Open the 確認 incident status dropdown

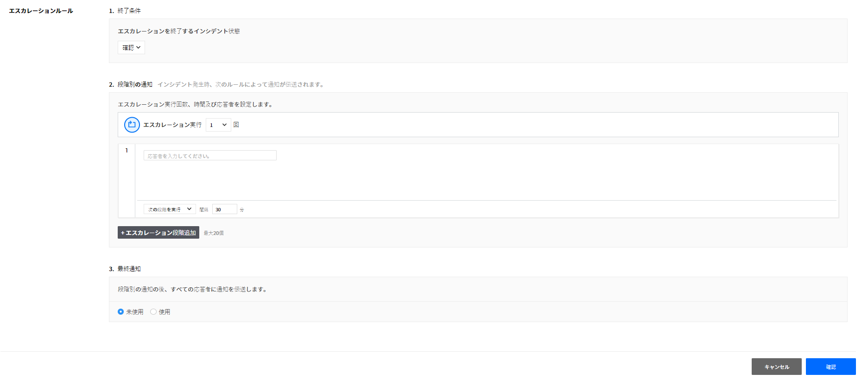(131, 48)
